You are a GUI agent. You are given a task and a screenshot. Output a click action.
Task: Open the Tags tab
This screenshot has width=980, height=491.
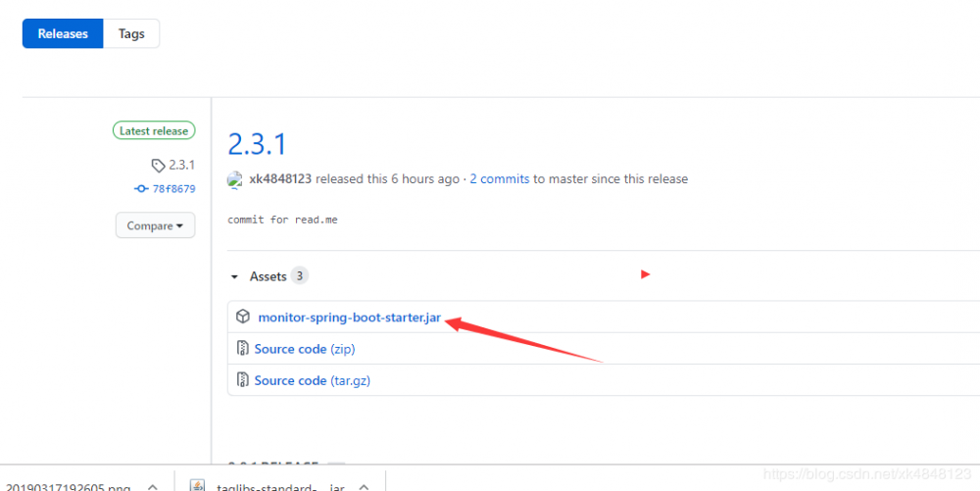click(x=131, y=33)
